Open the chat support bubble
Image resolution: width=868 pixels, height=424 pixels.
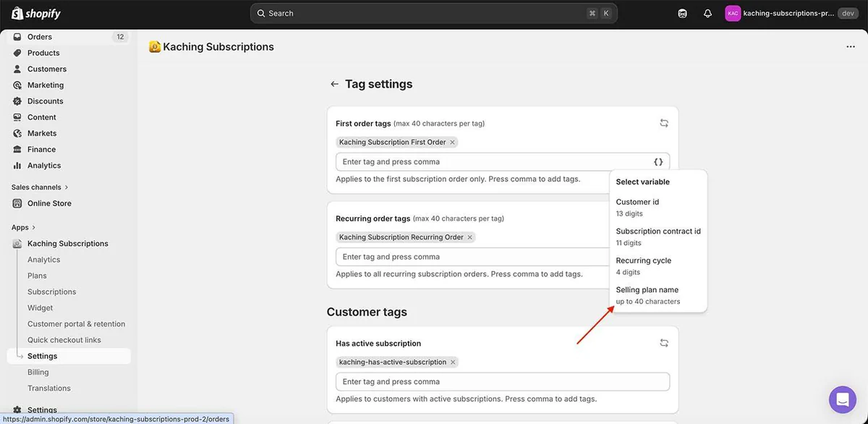point(843,399)
